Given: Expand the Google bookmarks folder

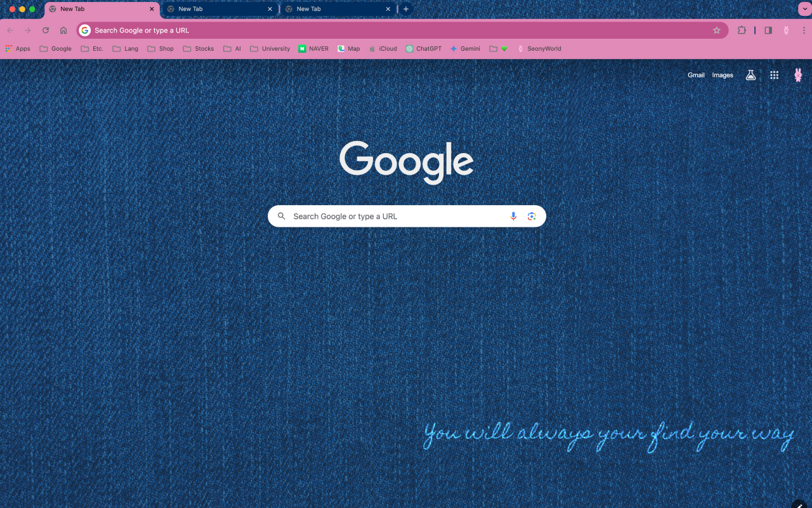Looking at the screenshot, I should pyautogui.click(x=55, y=48).
